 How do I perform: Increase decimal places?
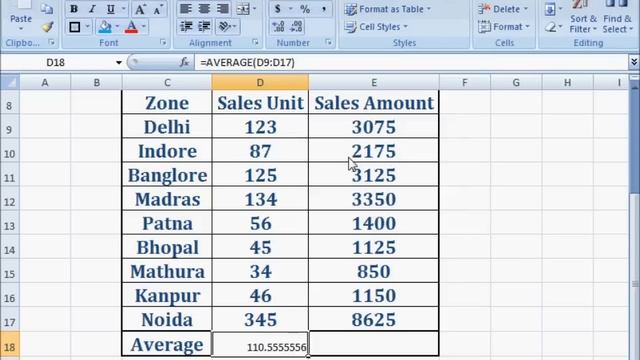coord(278,27)
